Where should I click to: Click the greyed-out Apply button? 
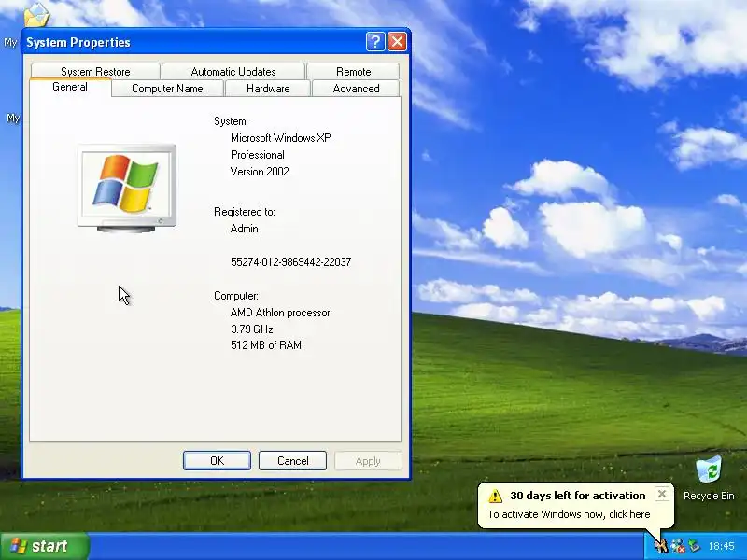[368, 460]
